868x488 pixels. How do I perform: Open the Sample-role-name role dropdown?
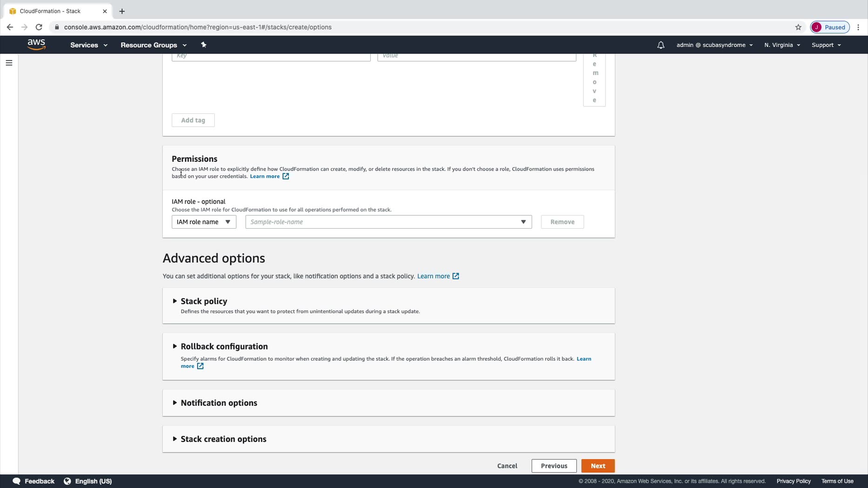[388, 222]
